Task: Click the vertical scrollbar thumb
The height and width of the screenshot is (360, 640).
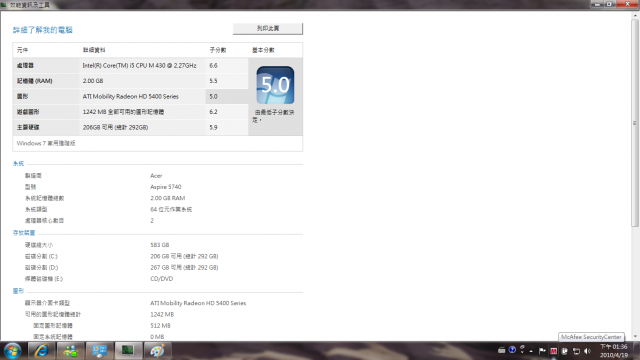Action: [x=635, y=122]
